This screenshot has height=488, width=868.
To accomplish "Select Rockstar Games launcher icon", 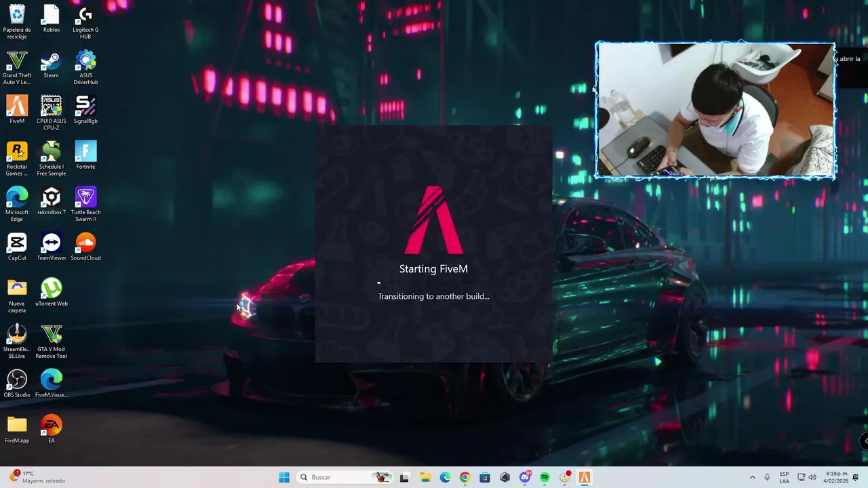I will click(x=17, y=159).
